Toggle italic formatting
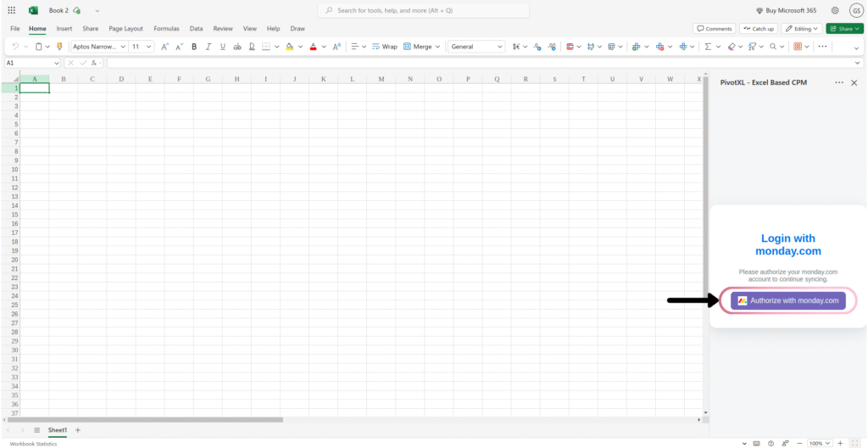This screenshot has width=868, height=448. click(209, 47)
